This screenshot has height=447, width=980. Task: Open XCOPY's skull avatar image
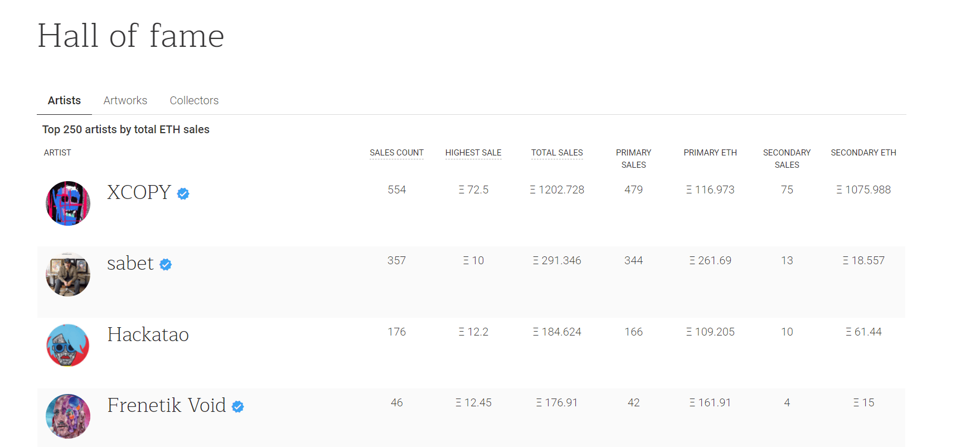click(68, 203)
